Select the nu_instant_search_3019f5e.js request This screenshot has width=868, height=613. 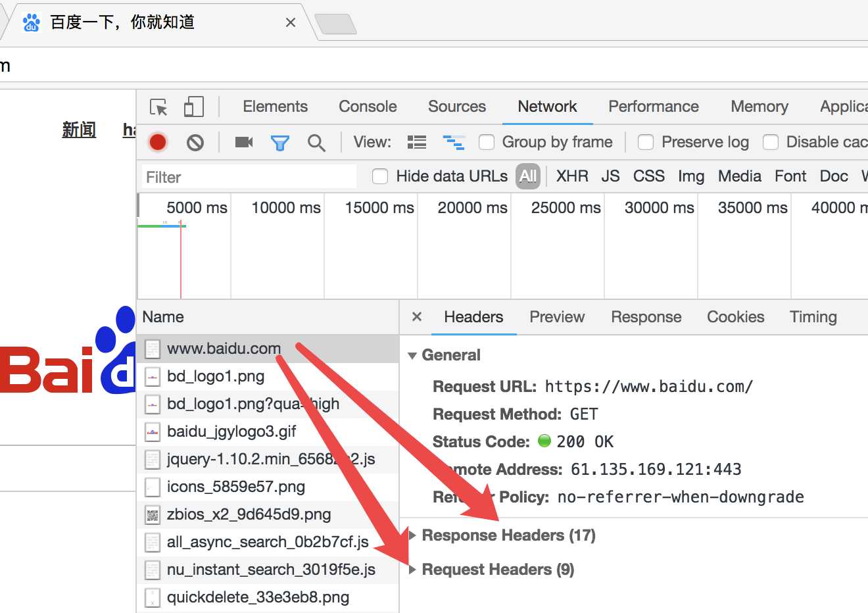[x=268, y=570]
